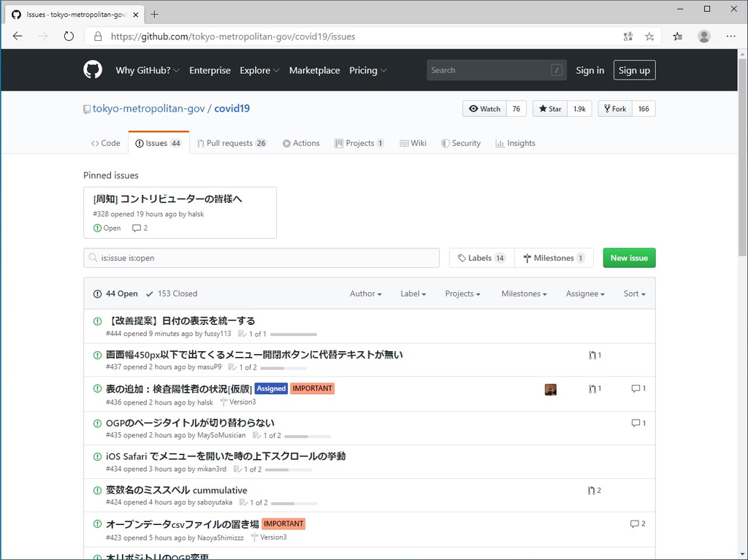Click the Fork icon in the repo header
The image size is (748, 560).
(x=606, y=108)
